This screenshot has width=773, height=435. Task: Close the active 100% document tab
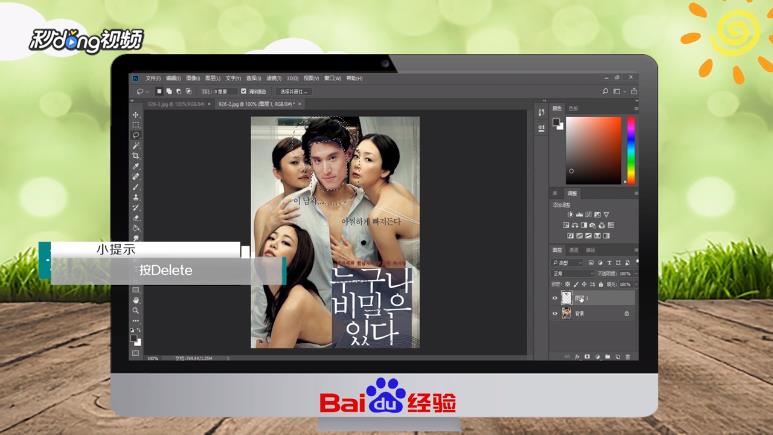tap(300, 104)
